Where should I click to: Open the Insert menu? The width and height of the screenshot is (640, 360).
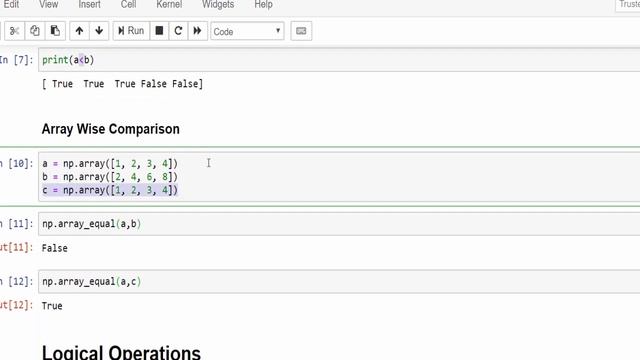89,5
